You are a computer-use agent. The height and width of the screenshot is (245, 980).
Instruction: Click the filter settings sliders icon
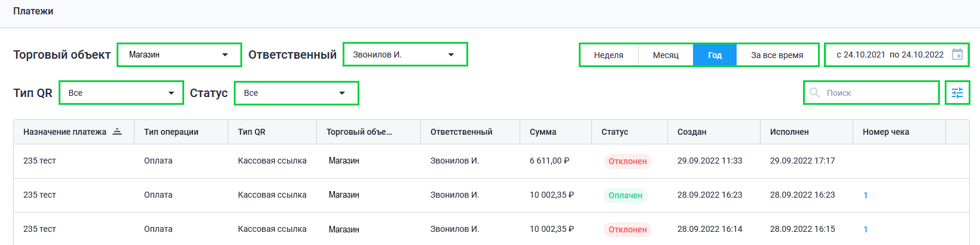(957, 93)
